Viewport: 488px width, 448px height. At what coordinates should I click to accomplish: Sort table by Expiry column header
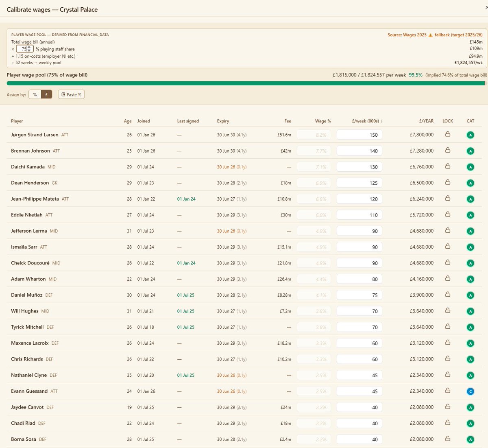(223, 121)
